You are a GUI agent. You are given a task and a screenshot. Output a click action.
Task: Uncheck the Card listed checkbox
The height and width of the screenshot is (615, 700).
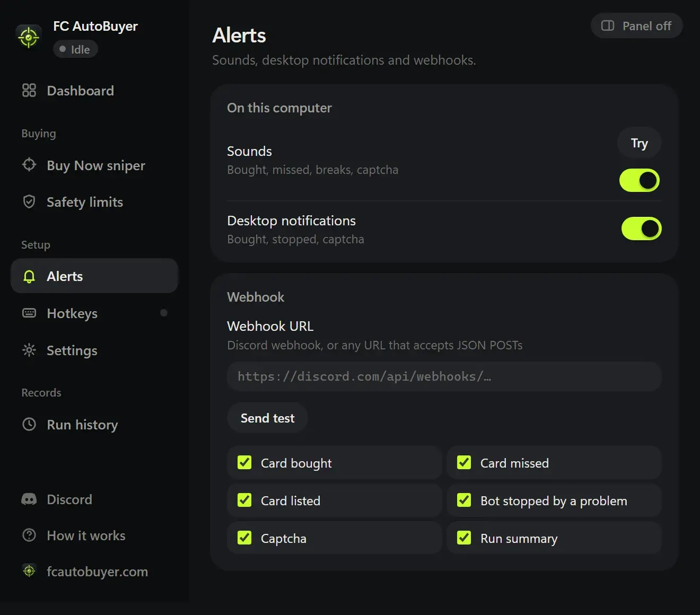coord(244,500)
